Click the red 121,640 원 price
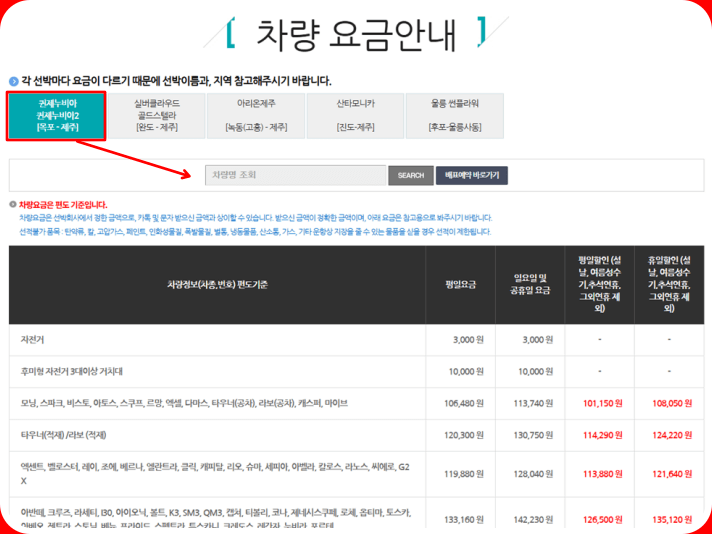Screen dimensions: 712x534 click(x=672, y=474)
